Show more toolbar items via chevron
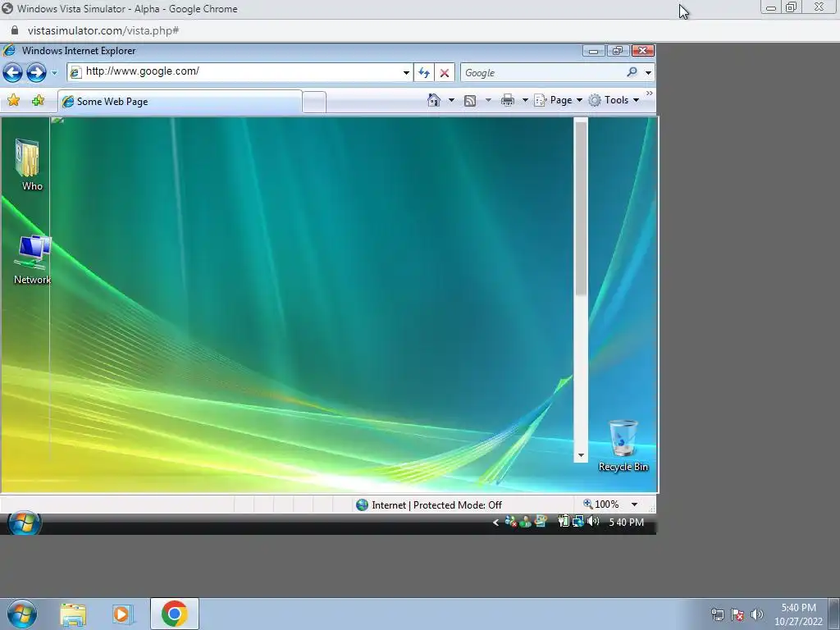The width and height of the screenshot is (840, 630). tap(650, 94)
